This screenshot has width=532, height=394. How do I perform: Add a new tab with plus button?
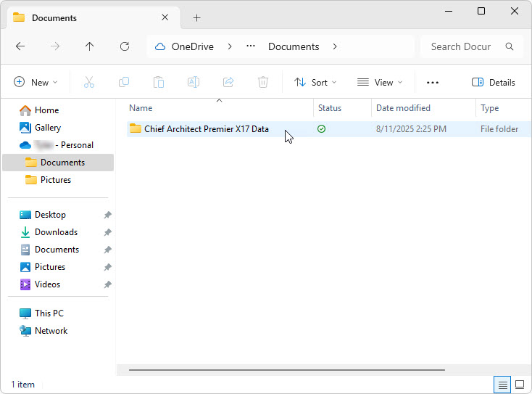click(197, 17)
